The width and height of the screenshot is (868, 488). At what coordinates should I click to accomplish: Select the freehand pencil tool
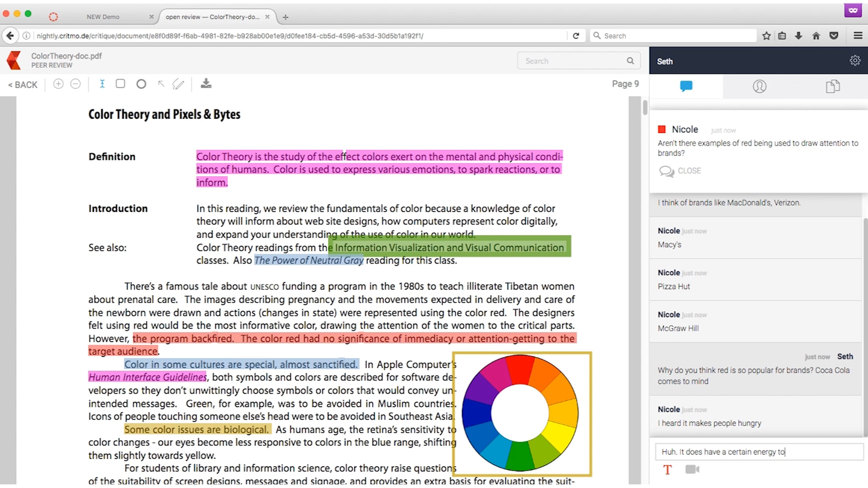(178, 84)
